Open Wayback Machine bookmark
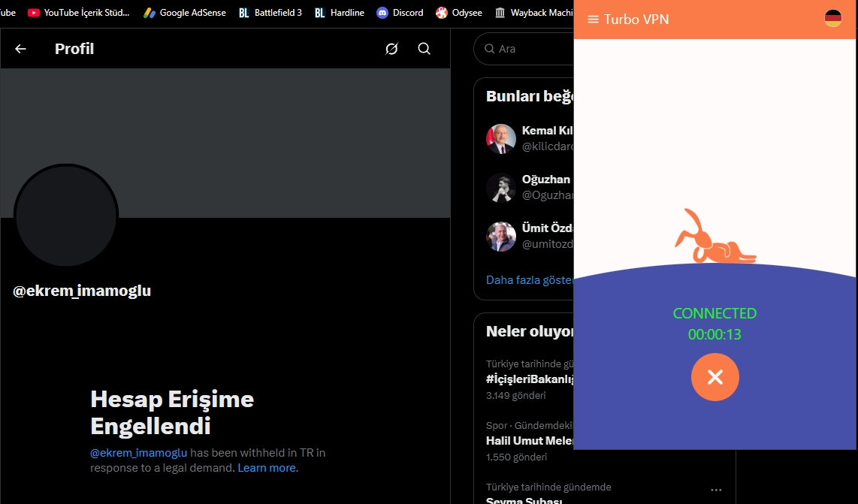Image resolution: width=858 pixels, height=504 pixels. click(533, 13)
